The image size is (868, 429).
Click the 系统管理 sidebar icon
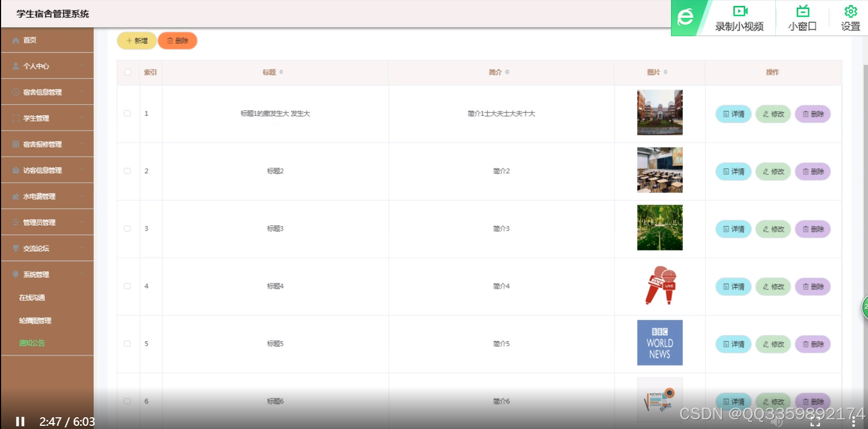pyautogui.click(x=16, y=274)
